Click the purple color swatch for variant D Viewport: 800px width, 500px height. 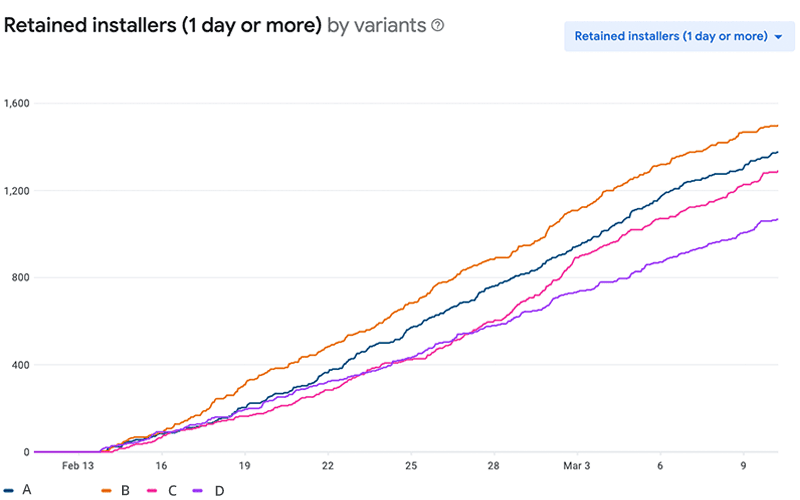(x=198, y=490)
